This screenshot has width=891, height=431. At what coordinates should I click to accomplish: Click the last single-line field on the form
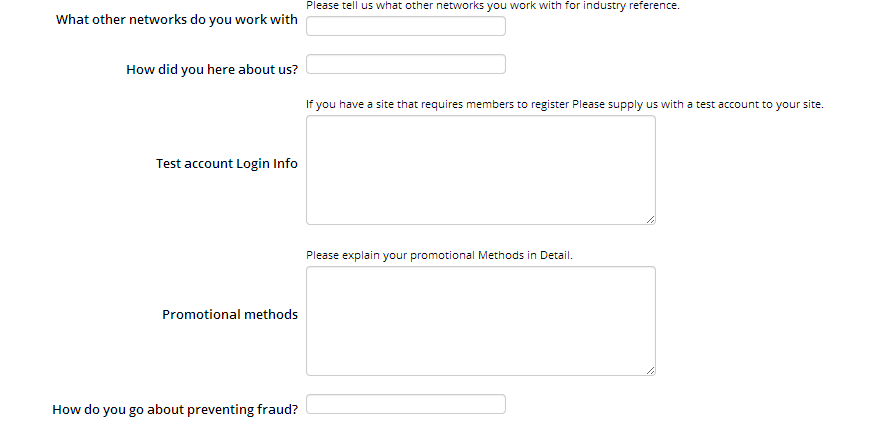click(x=405, y=404)
